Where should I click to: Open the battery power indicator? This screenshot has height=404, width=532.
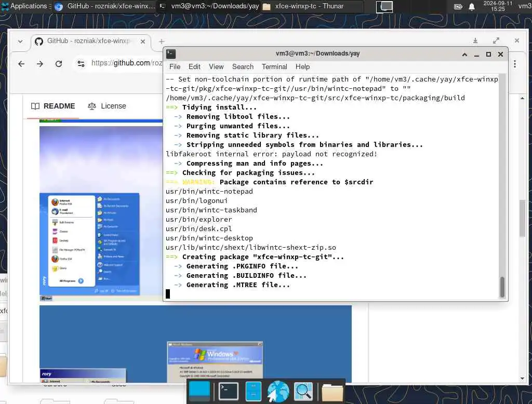(x=458, y=6)
